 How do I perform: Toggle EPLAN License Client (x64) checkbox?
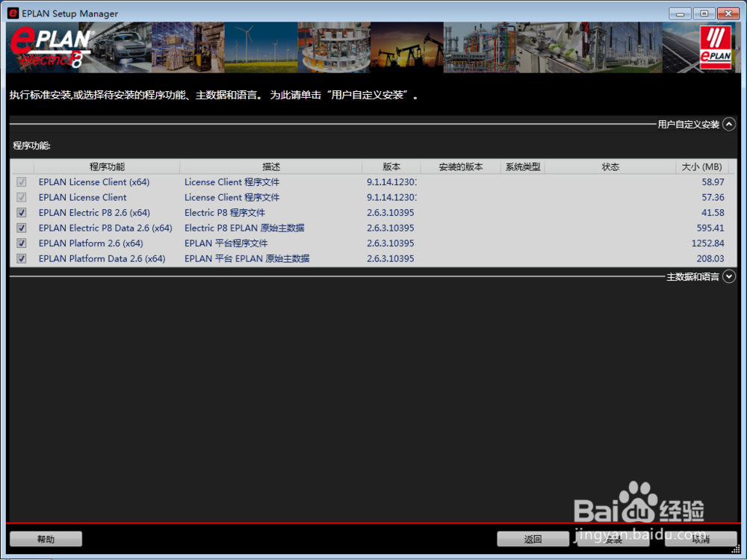22,182
